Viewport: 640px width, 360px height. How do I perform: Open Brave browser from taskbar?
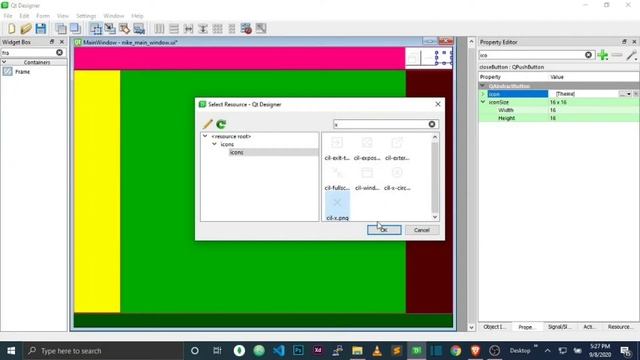(475, 351)
